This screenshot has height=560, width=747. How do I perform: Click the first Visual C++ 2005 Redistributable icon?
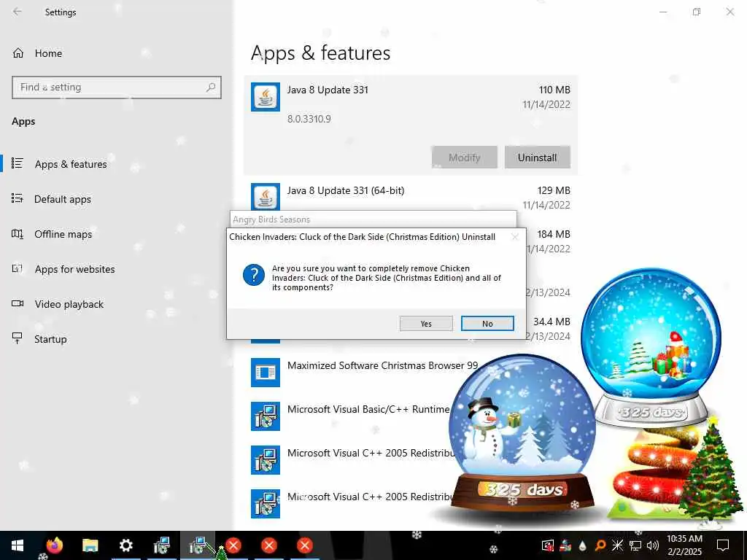pos(266,460)
